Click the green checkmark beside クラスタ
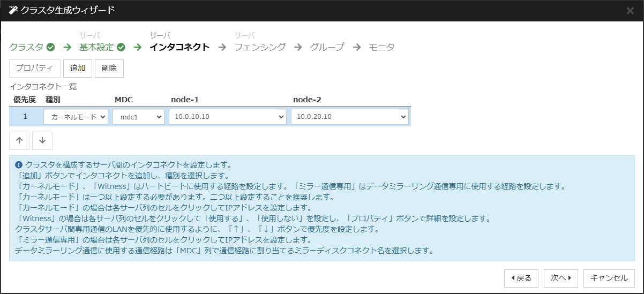Viewport: 644px width, 294px height. 51,47
